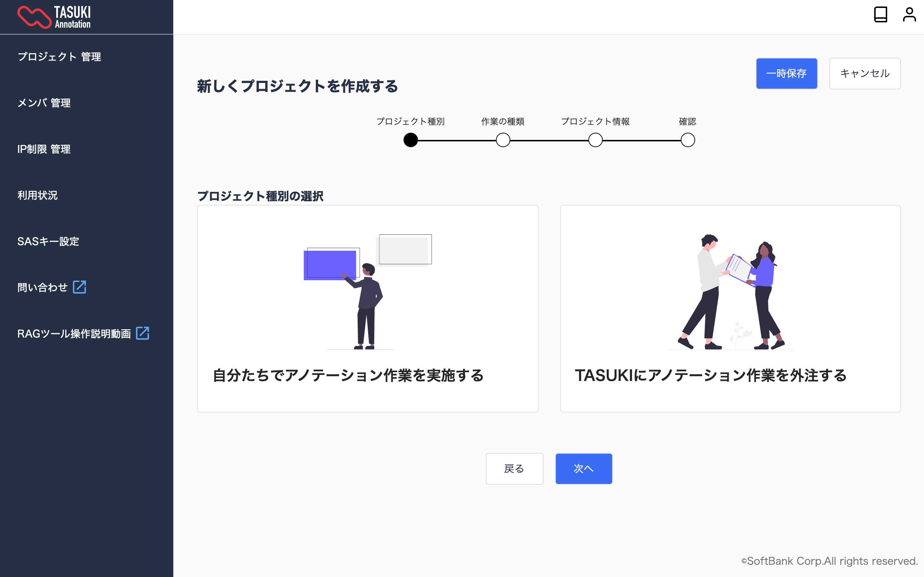Open SASキー設定 in the sidebar
The image size is (924, 577).
click(x=48, y=241)
